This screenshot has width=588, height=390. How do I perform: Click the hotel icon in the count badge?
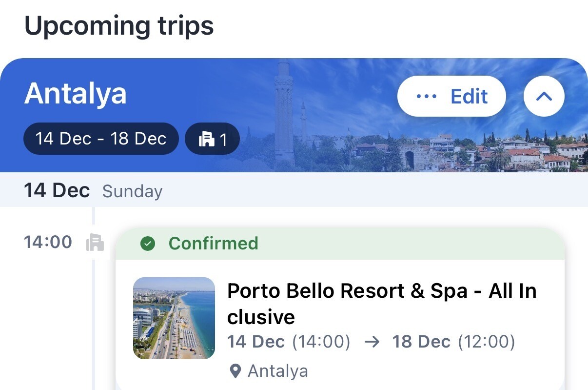coord(206,140)
